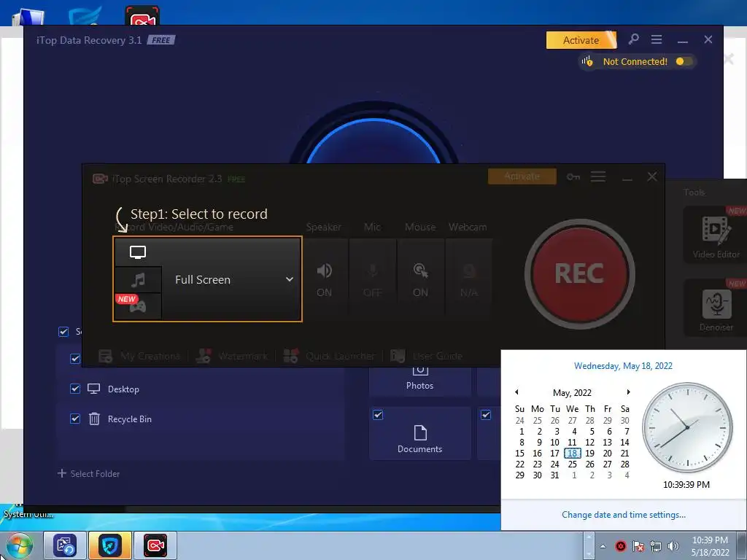
Task: Toggle the Not Connected switch
Action: tap(683, 61)
